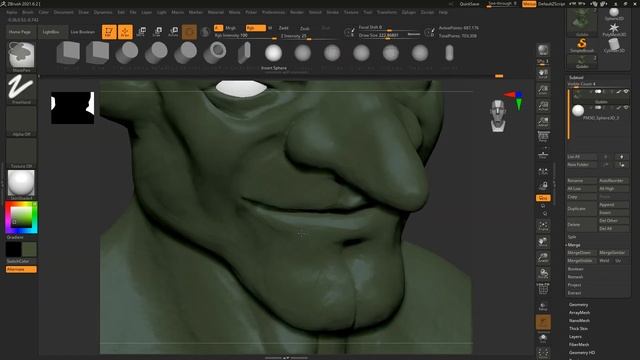The image size is (640, 360).
Task: Click the Del Other button
Action: coord(613,221)
